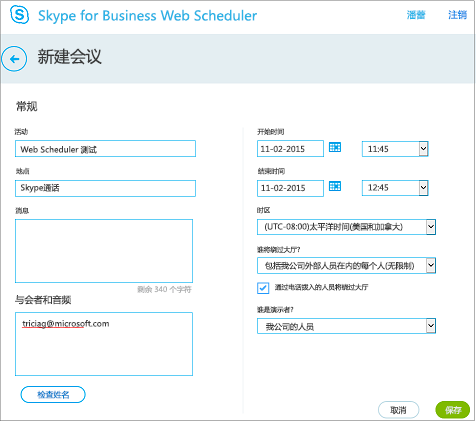
Task: Click the 取消 cancel button
Action: [398, 410]
